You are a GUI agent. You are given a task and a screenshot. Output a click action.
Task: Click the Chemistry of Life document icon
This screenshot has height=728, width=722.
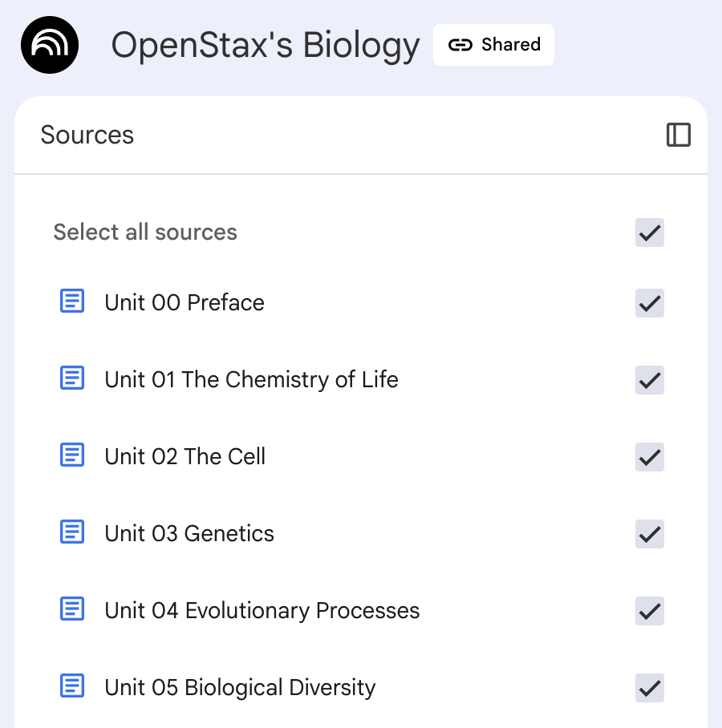[x=72, y=378]
